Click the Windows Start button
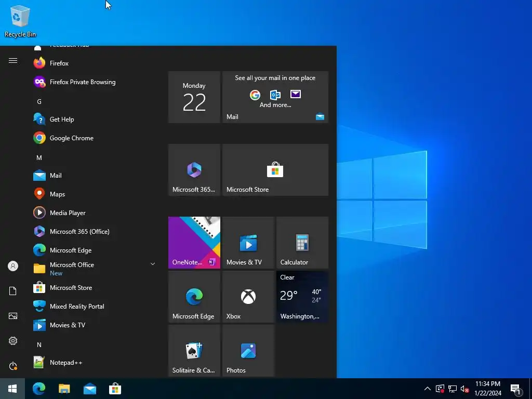532x399 pixels. 12,389
